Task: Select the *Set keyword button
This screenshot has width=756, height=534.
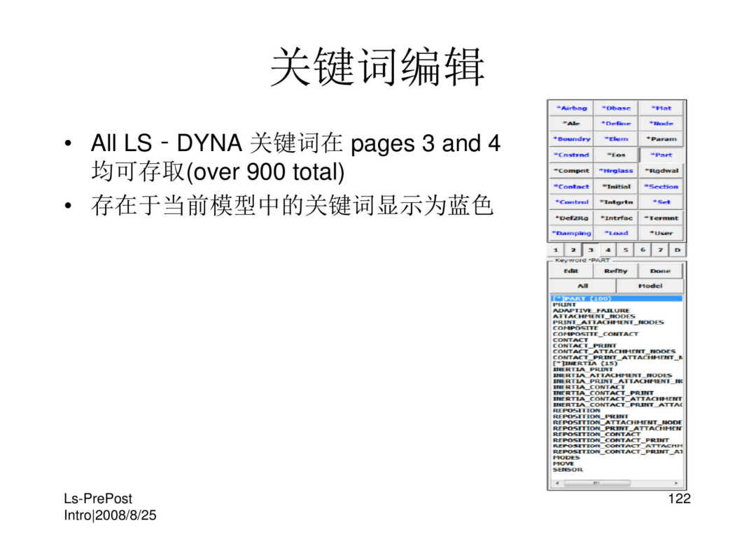Action: pyautogui.click(x=661, y=202)
